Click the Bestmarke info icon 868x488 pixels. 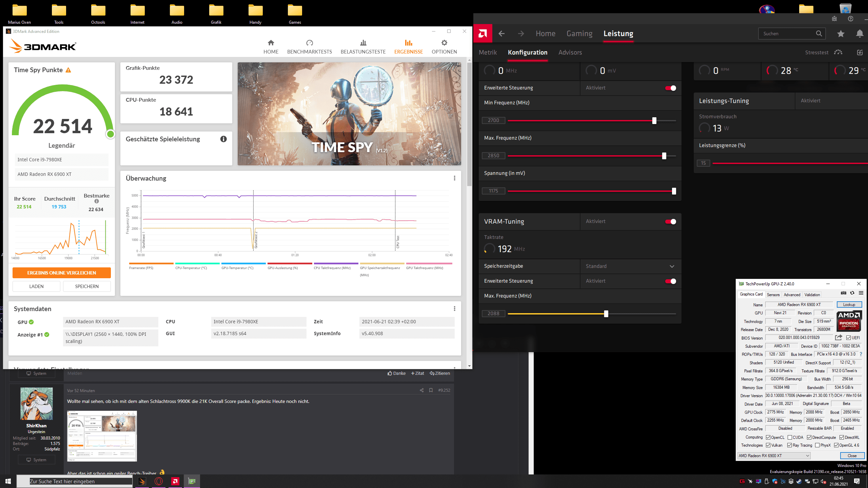click(x=97, y=201)
